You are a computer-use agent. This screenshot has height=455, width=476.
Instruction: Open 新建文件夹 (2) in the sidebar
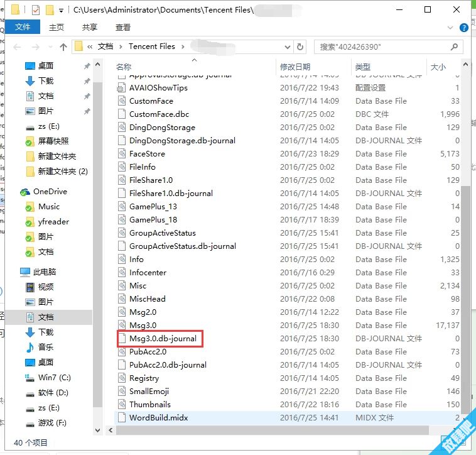(x=63, y=172)
